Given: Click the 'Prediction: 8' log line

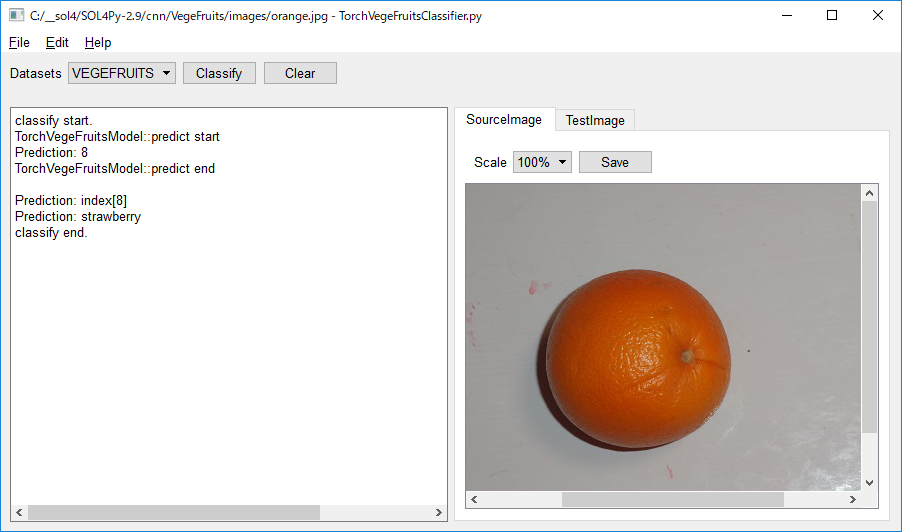Looking at the screenshot, I should (x=51, y=152).
